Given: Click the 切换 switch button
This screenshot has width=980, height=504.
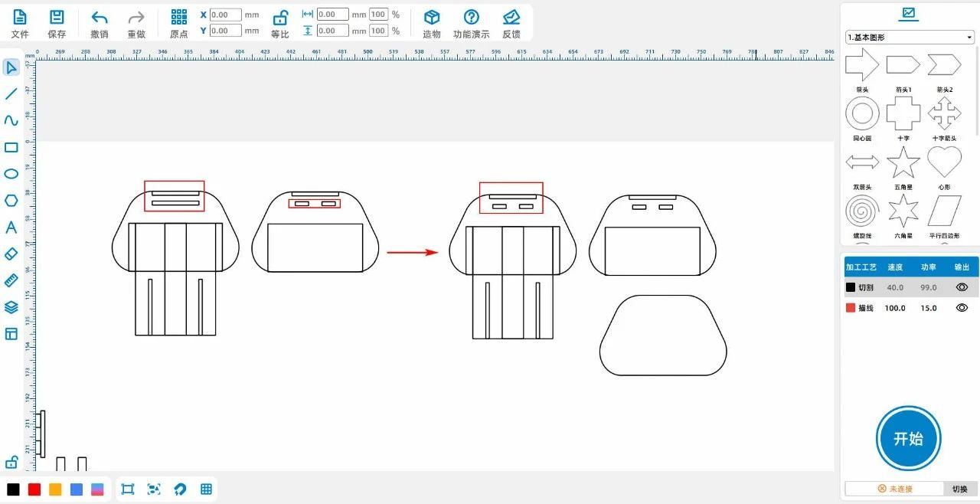Looking at the screenshot, I should (959, 489).
